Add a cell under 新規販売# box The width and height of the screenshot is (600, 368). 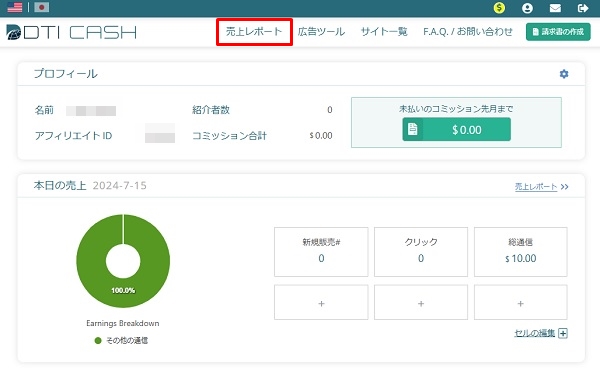tap(321, 302)
